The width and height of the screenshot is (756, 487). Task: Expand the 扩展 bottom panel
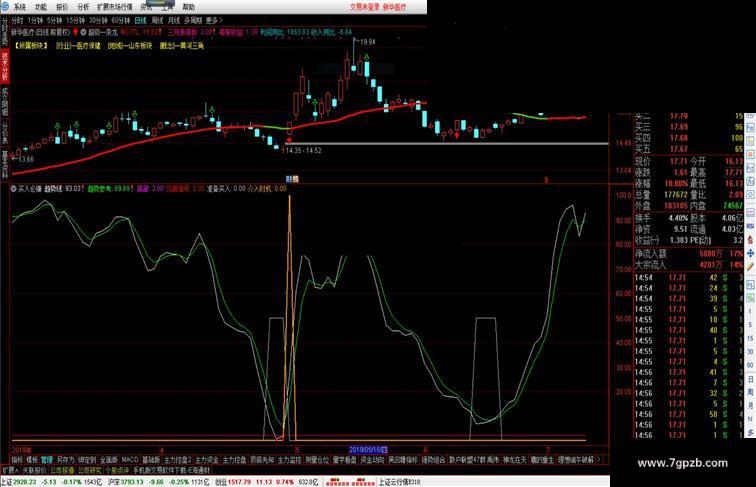[x=10, y=470]
